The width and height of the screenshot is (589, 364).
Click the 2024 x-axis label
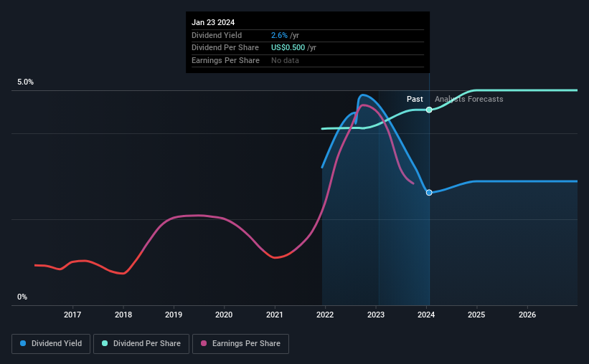[426, 315]
